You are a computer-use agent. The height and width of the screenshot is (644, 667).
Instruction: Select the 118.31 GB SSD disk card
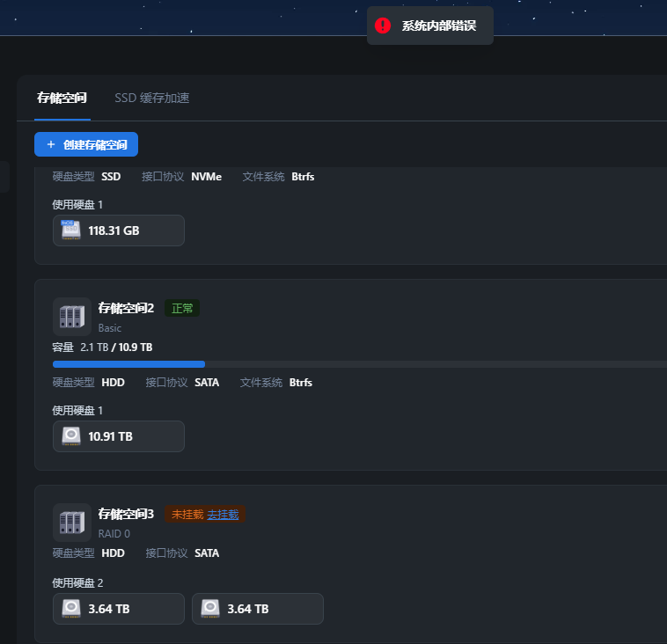[118, 231]
